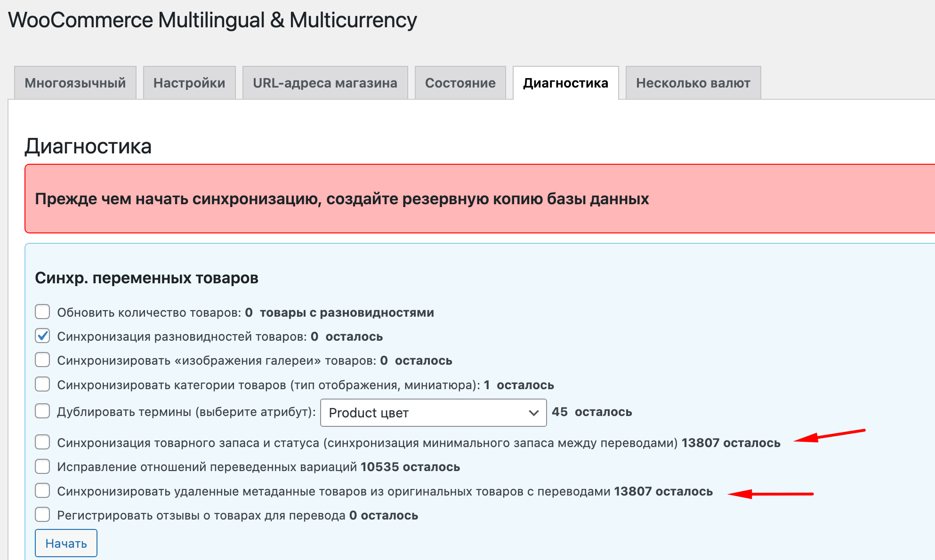Click the Начать button
This screenshot has width=935, height=560.
pos(66,543)
